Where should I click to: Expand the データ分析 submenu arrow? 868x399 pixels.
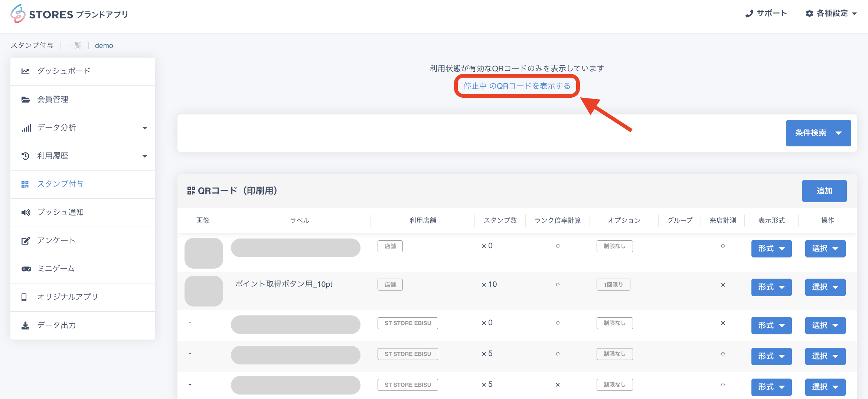[x=145, y=128]
